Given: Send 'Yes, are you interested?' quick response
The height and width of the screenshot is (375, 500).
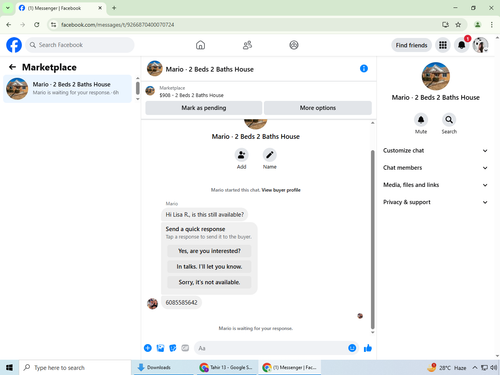Looking at the screenshot, I should (209, 251).
